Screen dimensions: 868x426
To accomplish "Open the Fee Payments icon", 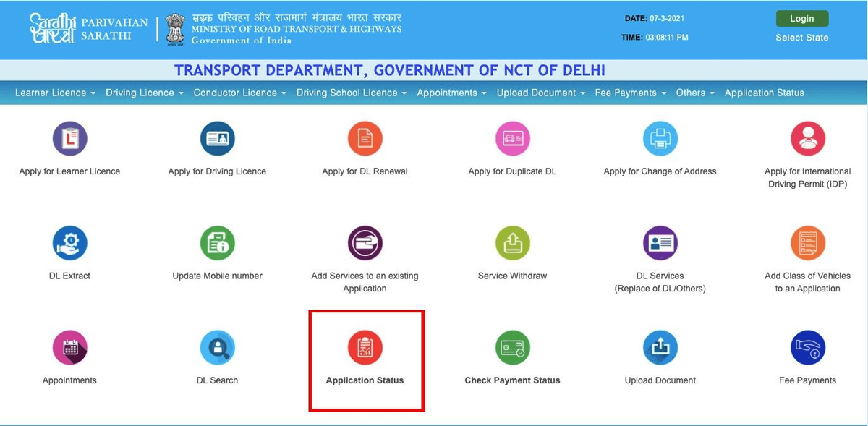I will click(807, 347).
